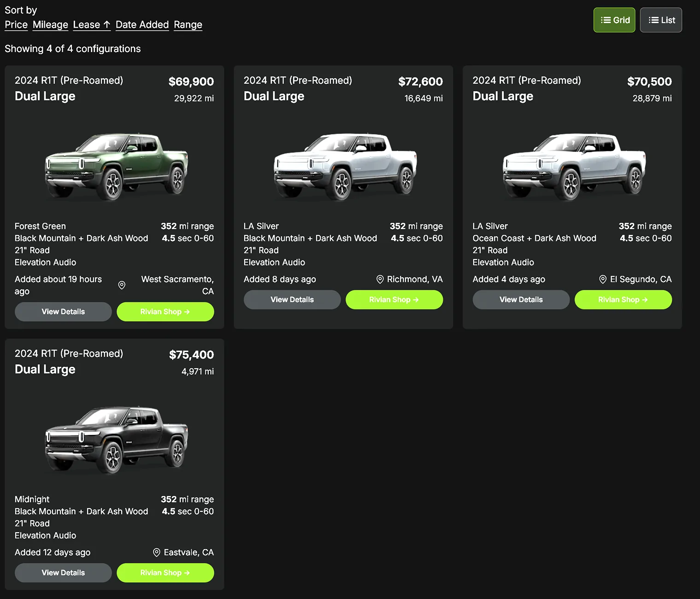
Task: Click 'Added about 19 hours ago' text
Action: [58, 285]
